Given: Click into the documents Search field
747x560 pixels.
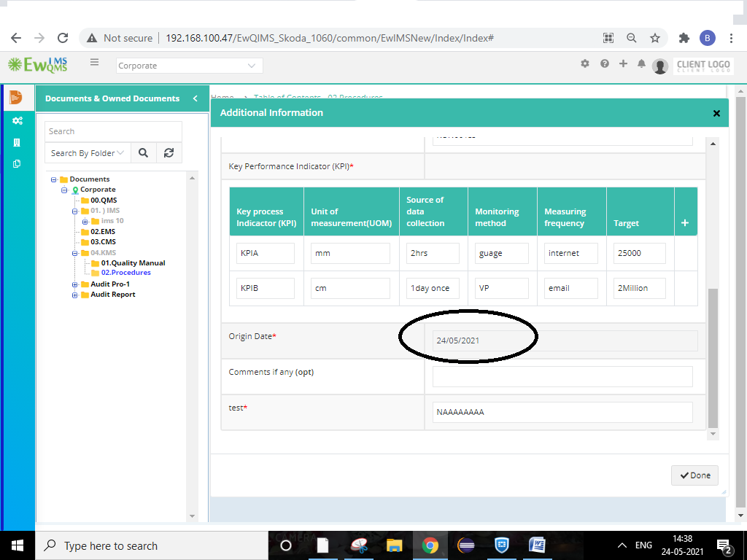Looking at the screenshot, I should click(113, 131).
